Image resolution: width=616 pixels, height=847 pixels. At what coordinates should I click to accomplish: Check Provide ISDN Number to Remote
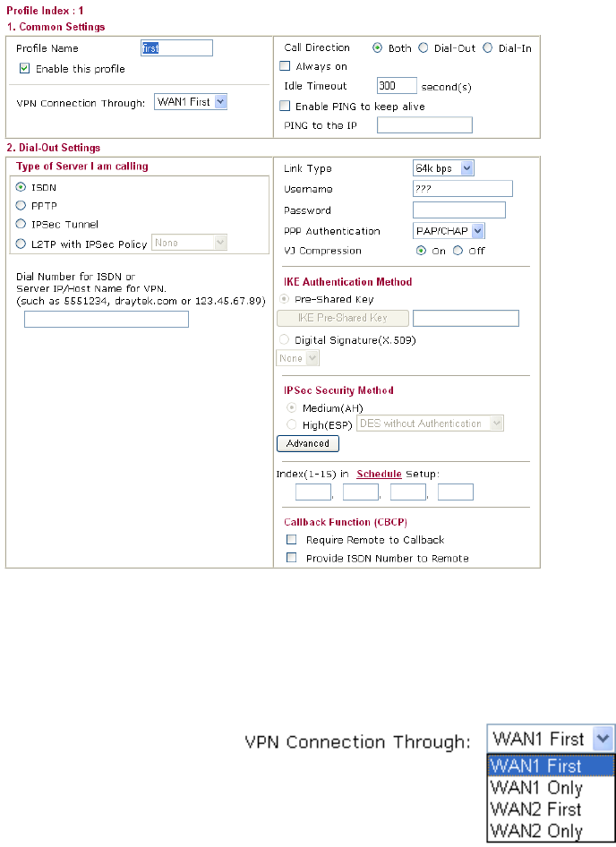point(292,558)
